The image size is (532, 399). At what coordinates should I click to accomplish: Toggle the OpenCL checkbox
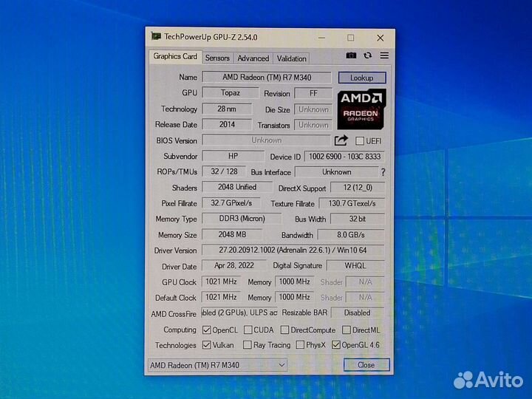coord(206,330)
